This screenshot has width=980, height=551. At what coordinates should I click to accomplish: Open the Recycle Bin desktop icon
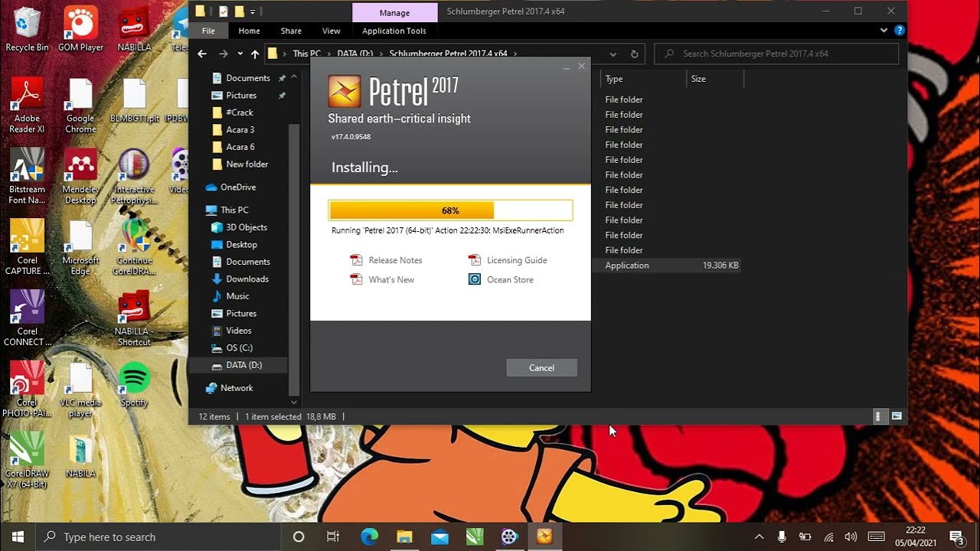27,30
